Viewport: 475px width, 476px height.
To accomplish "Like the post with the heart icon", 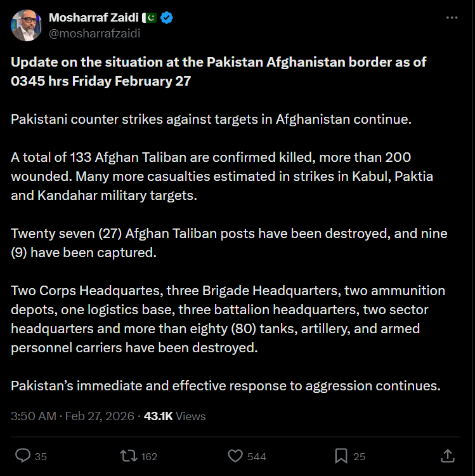I will tap(235, 456).
